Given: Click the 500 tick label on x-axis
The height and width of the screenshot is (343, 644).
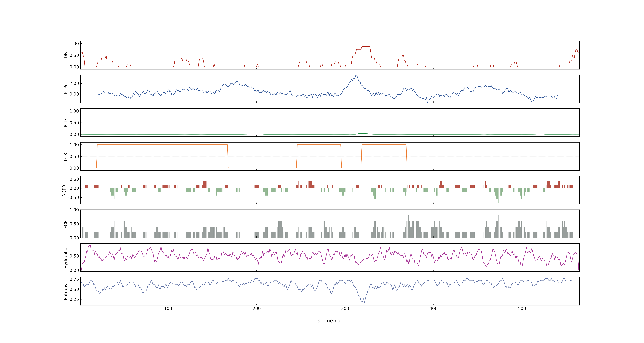Looking at the screenshot, I should tap(522, 309).
